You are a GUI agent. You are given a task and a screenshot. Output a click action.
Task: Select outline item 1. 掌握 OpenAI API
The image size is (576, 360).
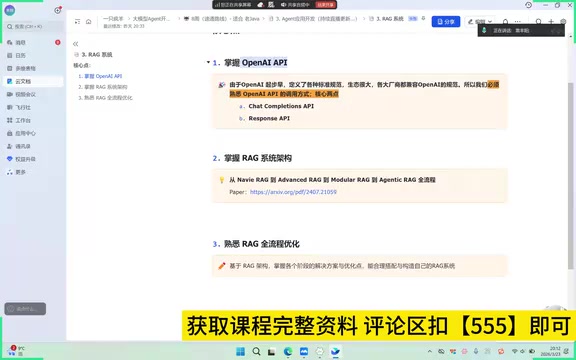(100, 76)
